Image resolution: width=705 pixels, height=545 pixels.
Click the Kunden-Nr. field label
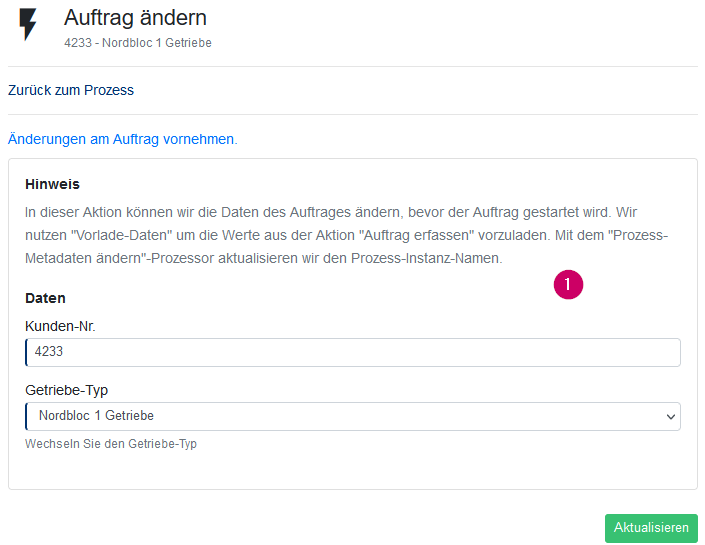pyautogui.click(x=60, y=326)
